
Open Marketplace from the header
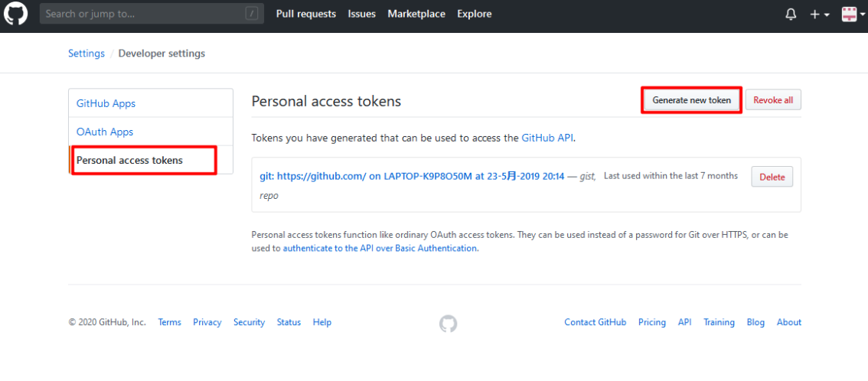coord(416,14)
